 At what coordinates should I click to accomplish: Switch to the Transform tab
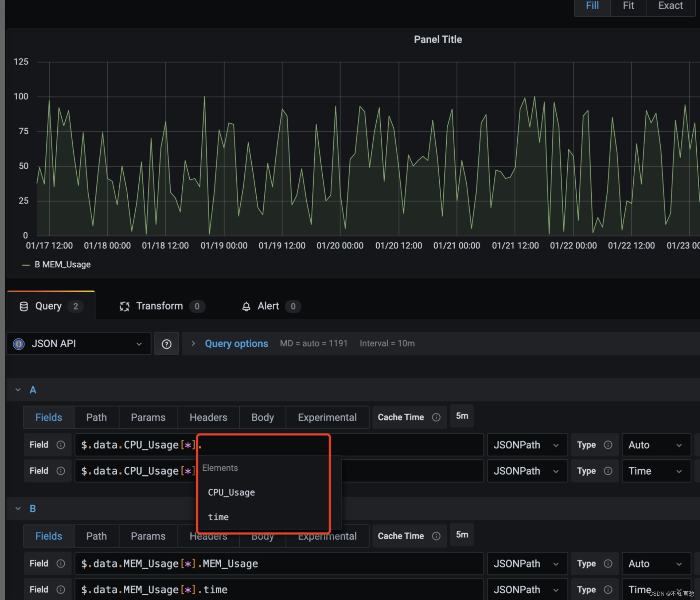click(x=159, y=306)
